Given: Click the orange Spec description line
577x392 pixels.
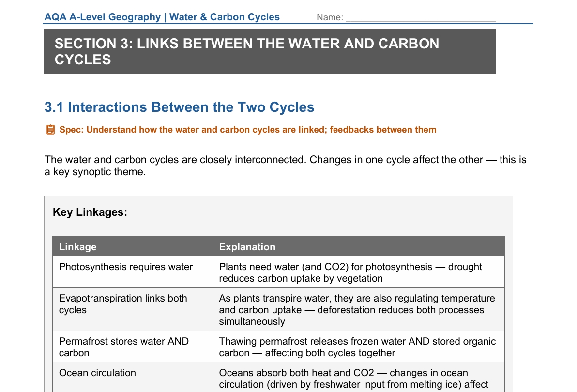Looking at the screenshot, I should pos(248,130).
